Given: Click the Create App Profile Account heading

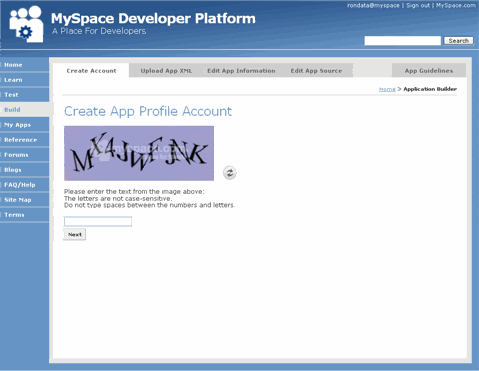Looking at the screenshot, I should click(148, 111).
